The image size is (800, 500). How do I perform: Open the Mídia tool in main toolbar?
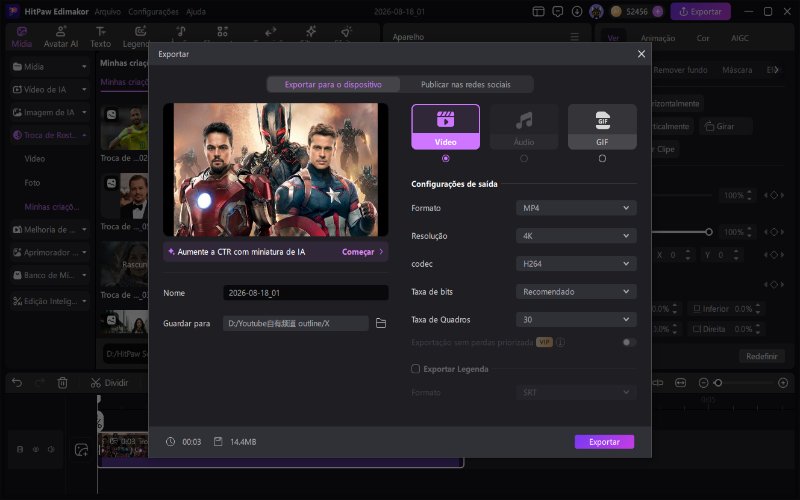(21, 37)
